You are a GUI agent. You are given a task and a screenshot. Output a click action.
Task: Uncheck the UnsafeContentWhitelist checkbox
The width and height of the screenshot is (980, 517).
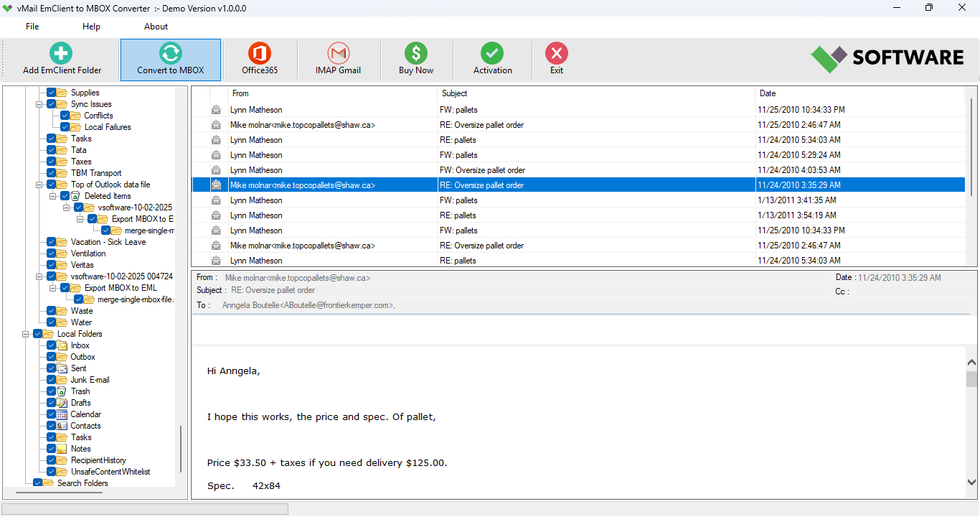coord(52,472)
